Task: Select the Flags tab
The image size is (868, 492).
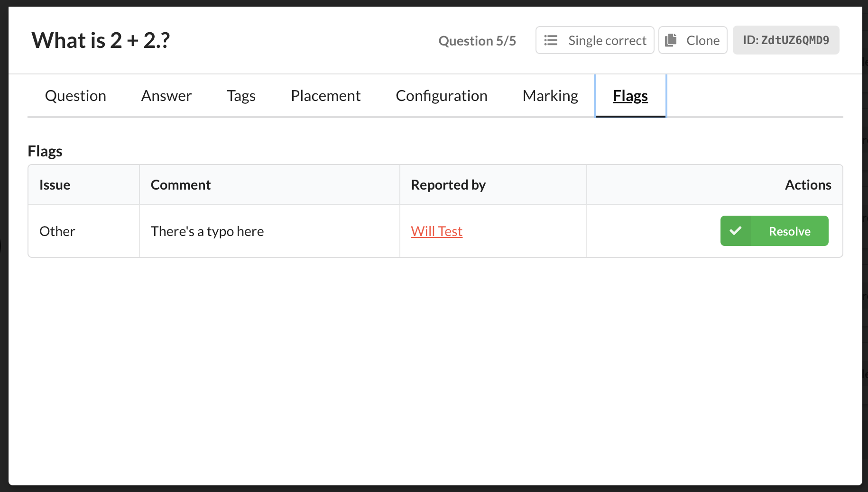Action: tap(630, 96)
